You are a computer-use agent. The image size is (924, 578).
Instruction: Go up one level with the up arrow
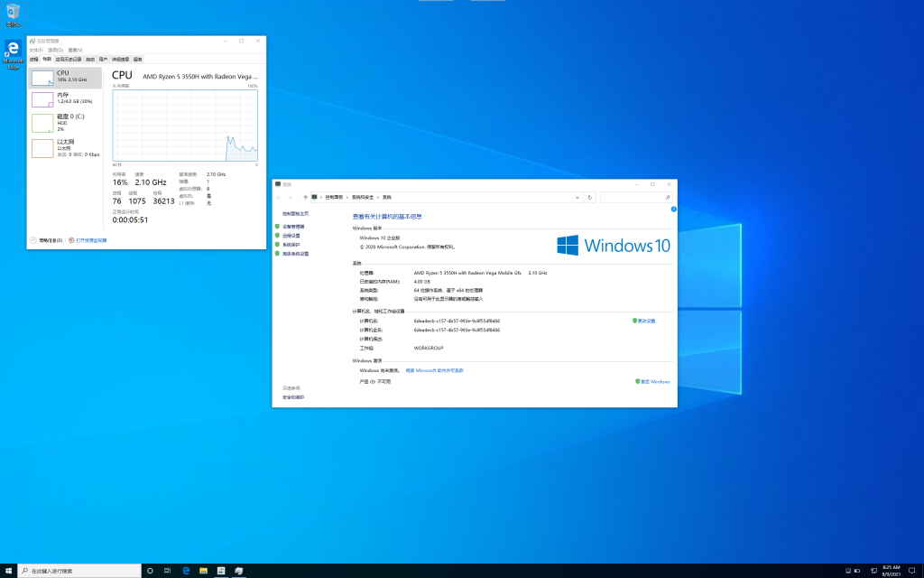click(x=305, y=198)
